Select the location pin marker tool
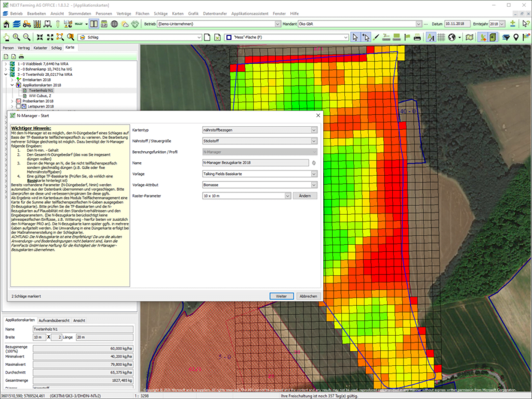 pyautogui.click(x=515, y=36)
